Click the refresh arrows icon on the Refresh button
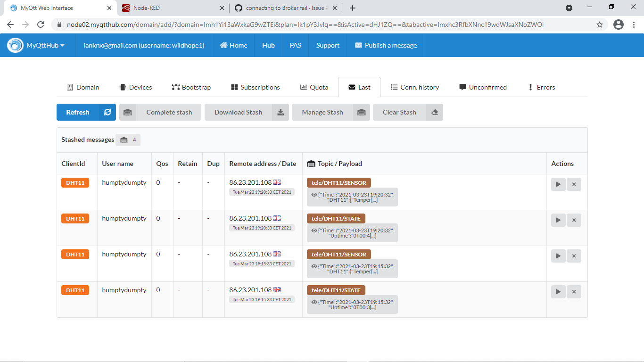This screenshot has height=362, width=644. pos(107,112)
